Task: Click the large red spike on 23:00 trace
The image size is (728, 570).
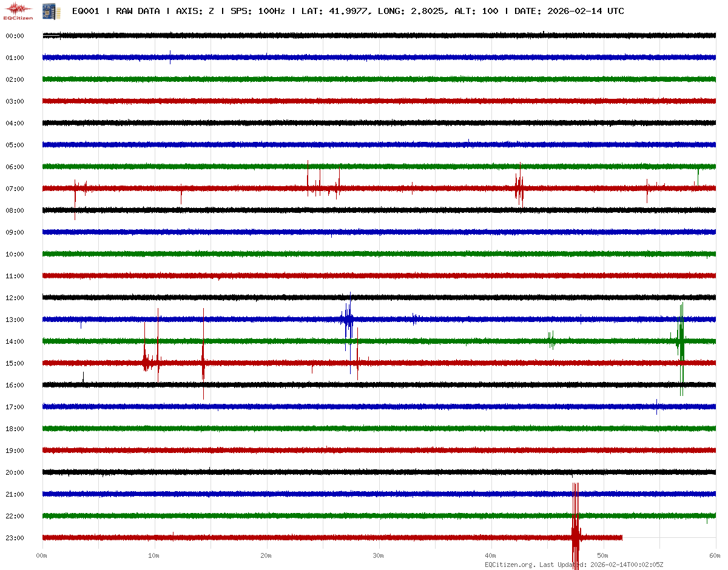Action: (x=575, y=534)
